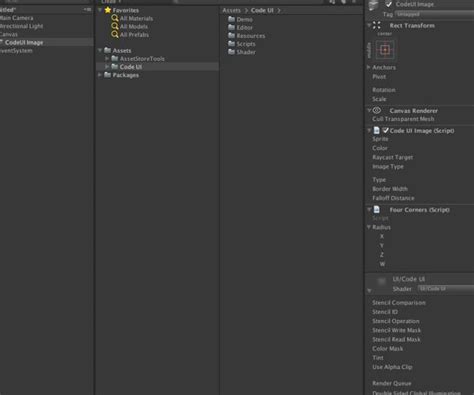Click the Assets root folder icon

107,50
